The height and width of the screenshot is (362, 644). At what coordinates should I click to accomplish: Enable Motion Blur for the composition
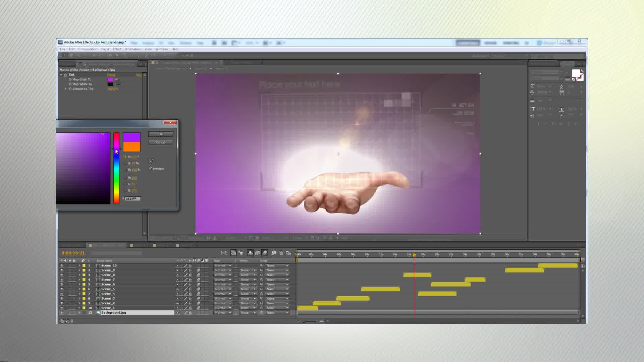click(265, 253)
